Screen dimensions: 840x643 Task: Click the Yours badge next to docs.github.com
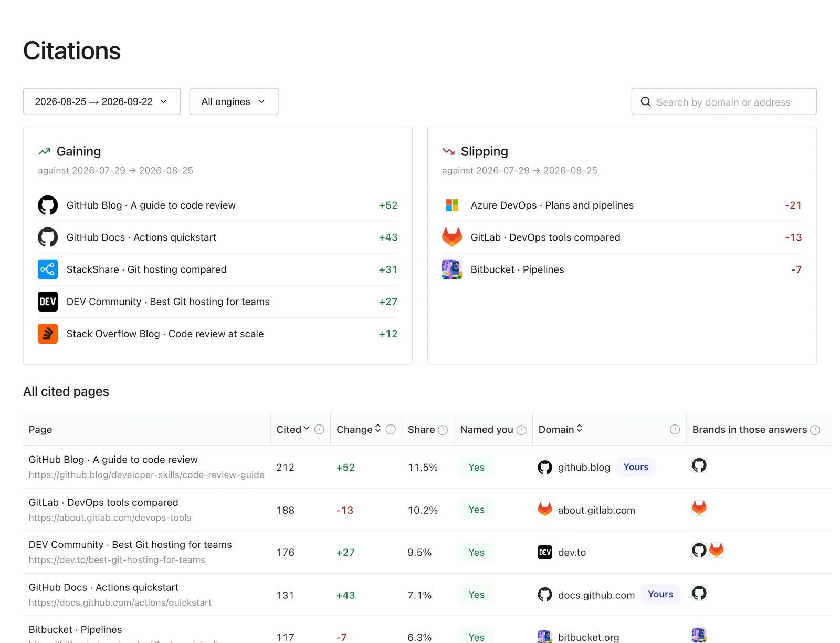[x=660, y=594]
